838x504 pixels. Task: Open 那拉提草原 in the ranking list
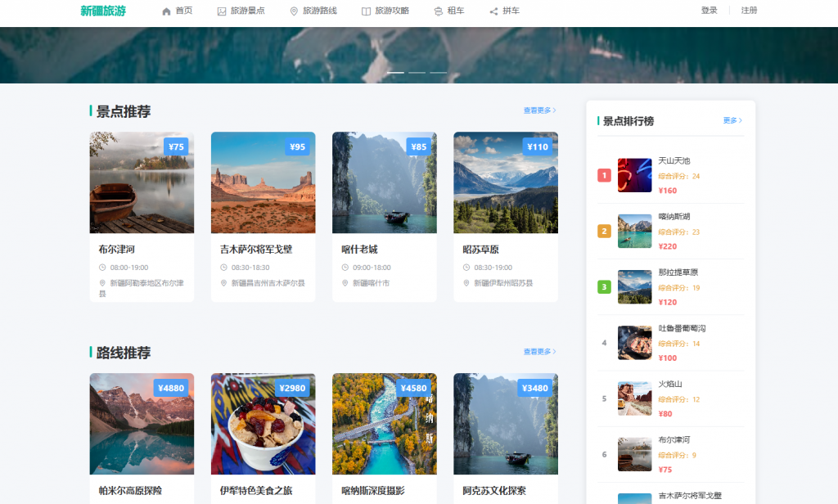point(678,272)
